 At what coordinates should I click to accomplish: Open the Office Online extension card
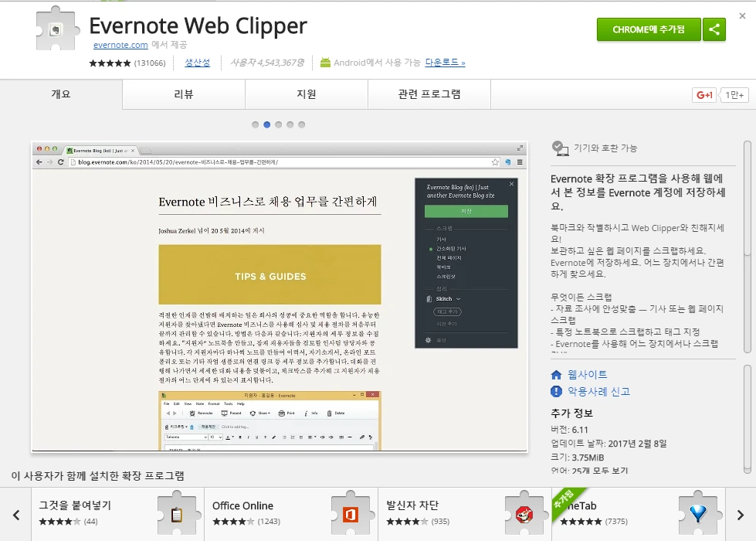(291, 514)
